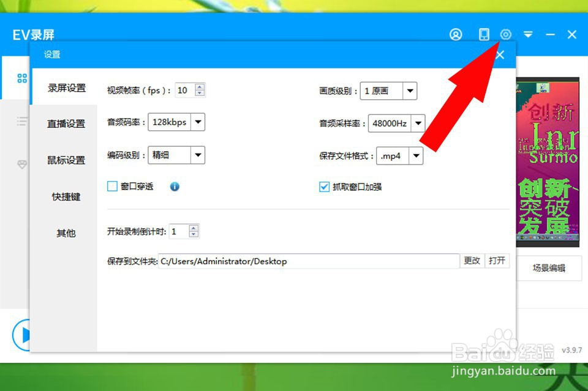Click the 保存到文件夹 path field
Viewport: 588px width, 391px height.
click(309, 261)
